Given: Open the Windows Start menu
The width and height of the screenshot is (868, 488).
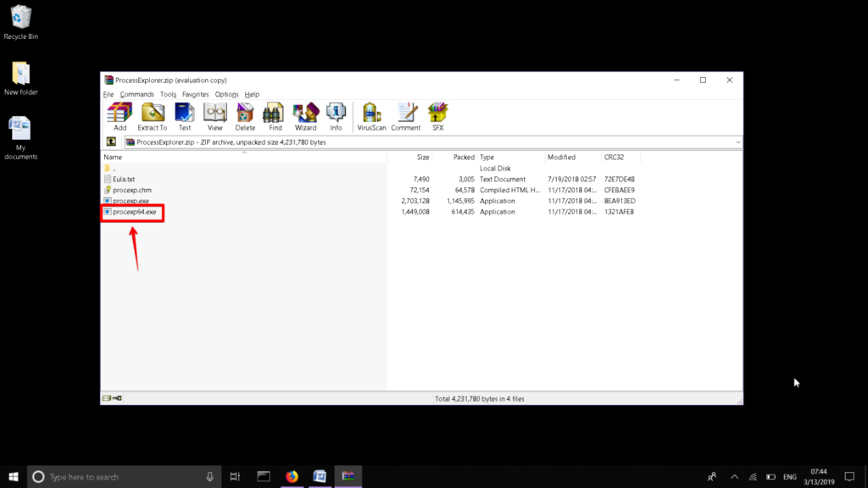Looking at the screenshot, I should [14, 476].
